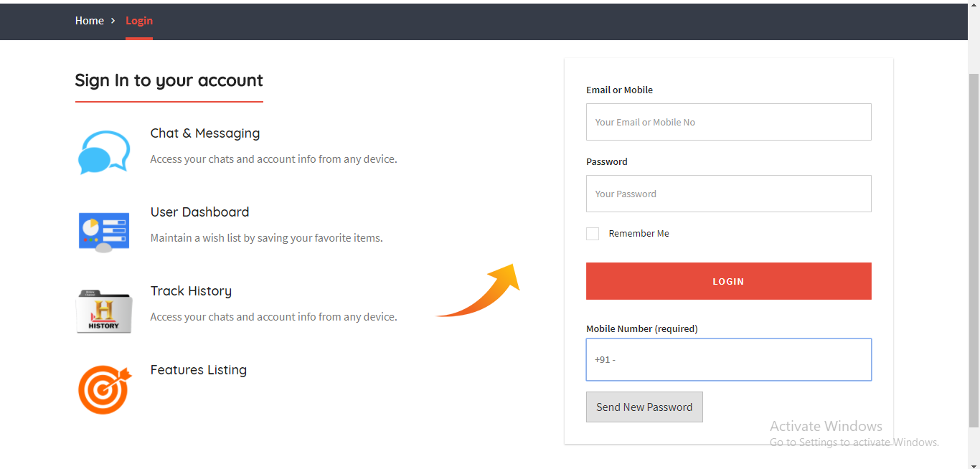The image size is (980, 469).
Task: Click the orange curved arrow graphic
Action: pos(480,293)
